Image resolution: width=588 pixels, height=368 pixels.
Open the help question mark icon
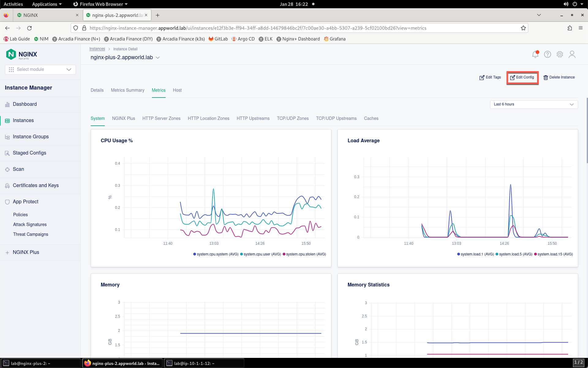[548, 54]
